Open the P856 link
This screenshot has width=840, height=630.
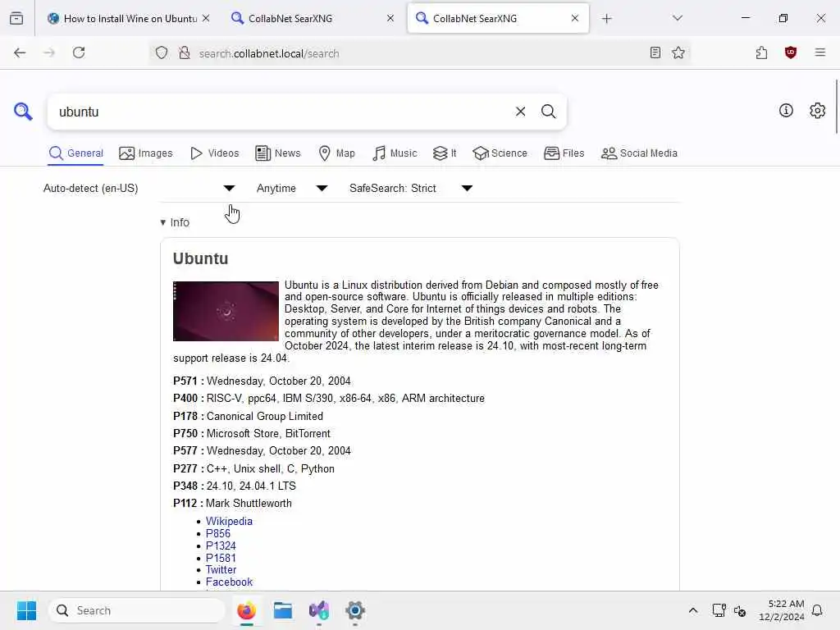(x=218, y=533)
